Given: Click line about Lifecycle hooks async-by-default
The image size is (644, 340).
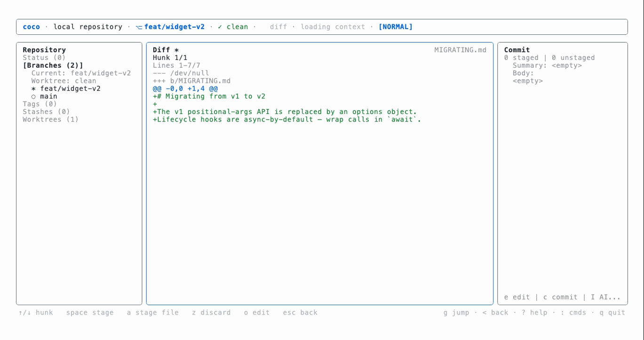Looking at the screenshot, I should (x=287, y=120).
